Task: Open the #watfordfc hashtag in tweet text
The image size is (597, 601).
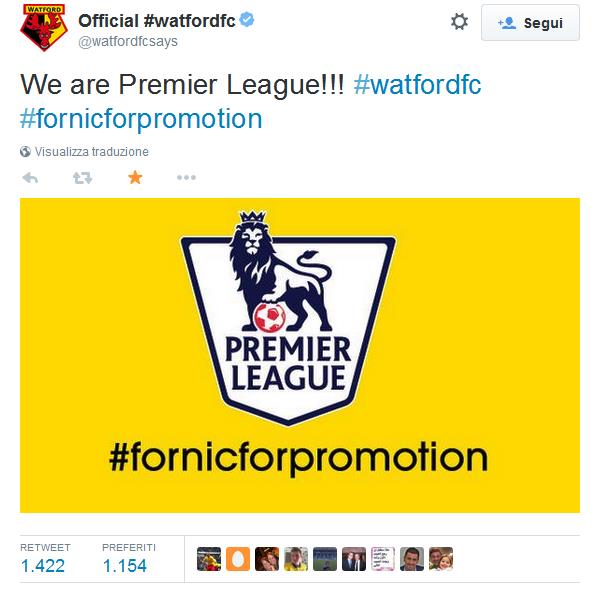Action: (x=417, y=85)
